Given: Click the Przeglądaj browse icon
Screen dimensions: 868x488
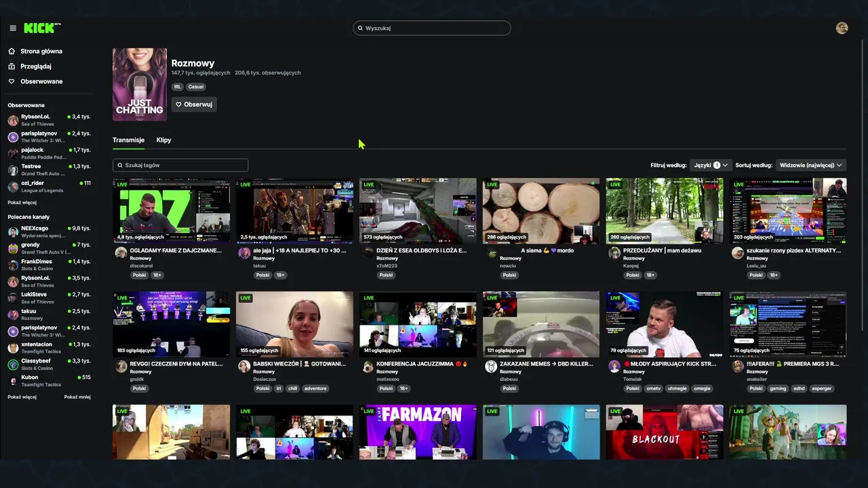Looking at the screenshot, I should (x=12, y=66).
